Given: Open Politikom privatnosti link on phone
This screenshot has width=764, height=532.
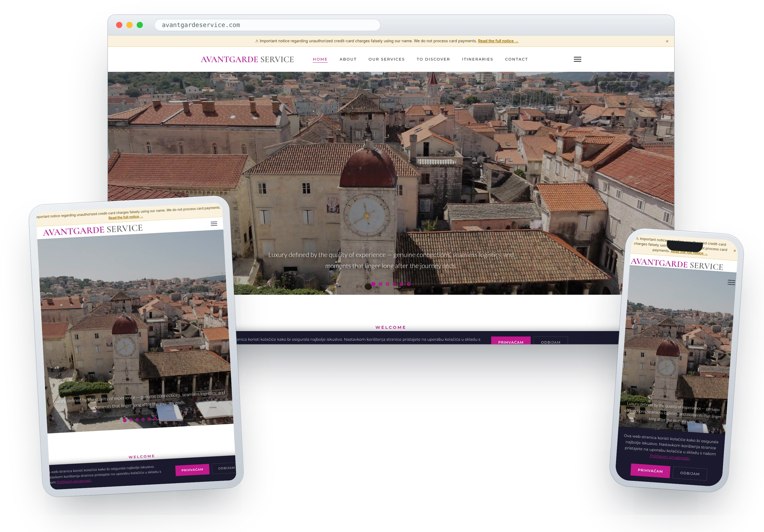Looking at the screenshot, I should pos(669,457).
